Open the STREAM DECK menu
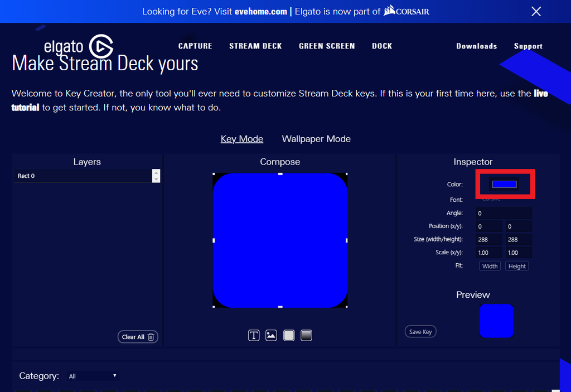This screenshot has width=571, height=392. click(x=255, y=46)
